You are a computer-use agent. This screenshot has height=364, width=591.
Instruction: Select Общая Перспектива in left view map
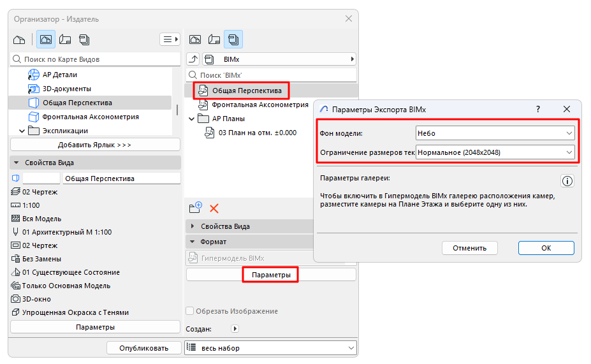90,103
